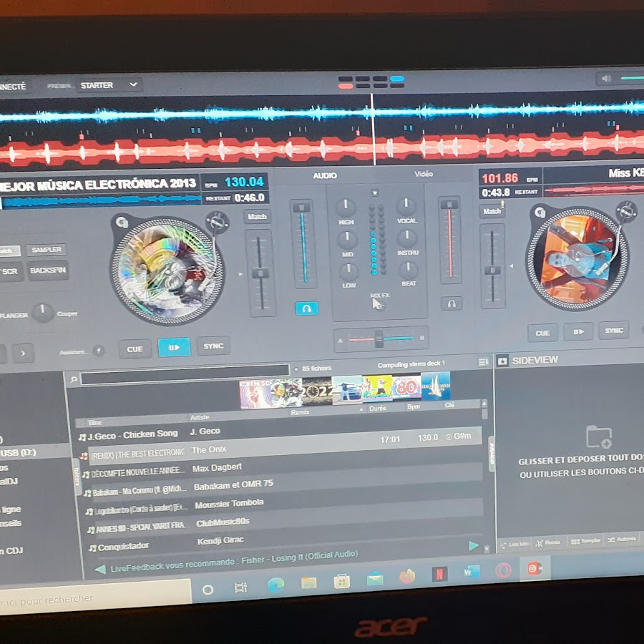Screen dimensions: 644x644
Task: Click the LiveFeedback play arrow icon
Action: click(x=474, y=545)
